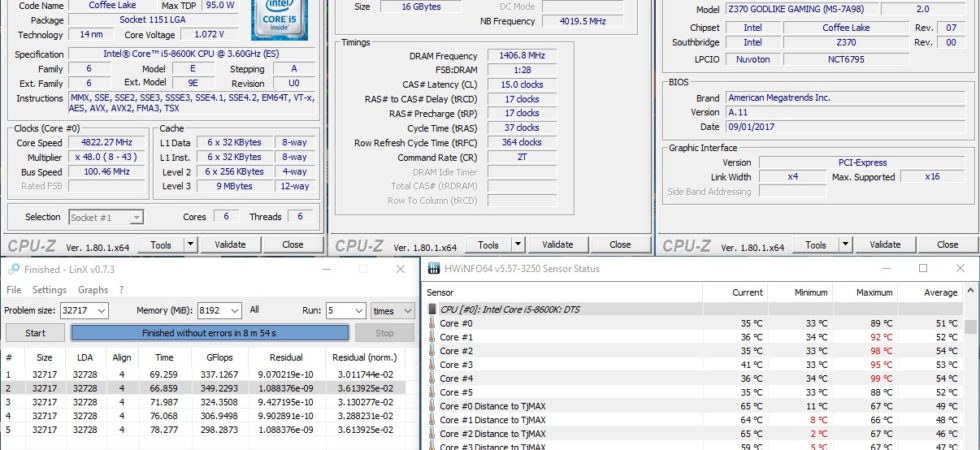Select LinX result row with 349.2293 GFlops
Screen dimensions: 980x450
pos(203,388)
